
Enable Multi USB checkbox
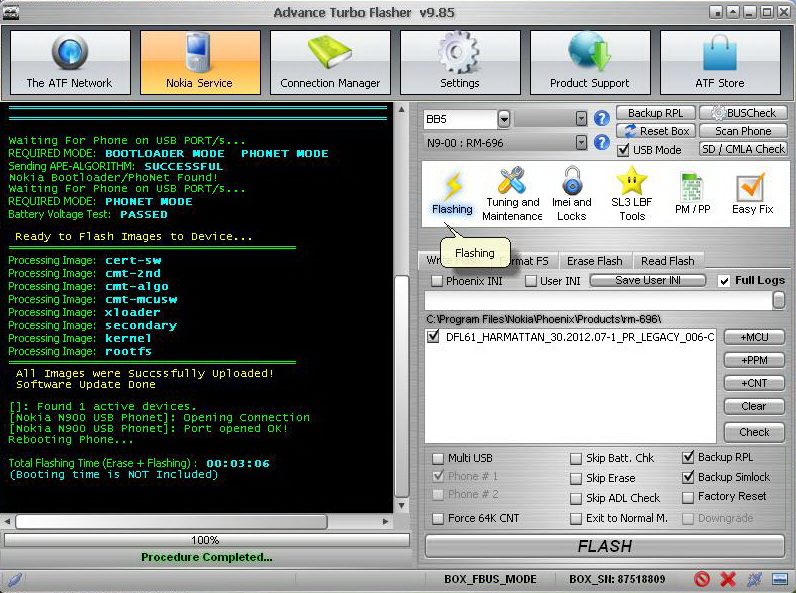point(438,458)
